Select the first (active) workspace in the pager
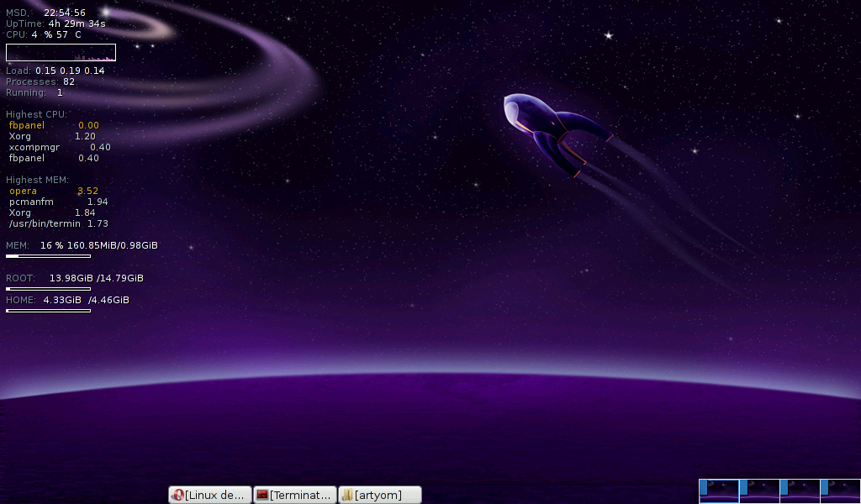861x504 pixels. (719, 491)
